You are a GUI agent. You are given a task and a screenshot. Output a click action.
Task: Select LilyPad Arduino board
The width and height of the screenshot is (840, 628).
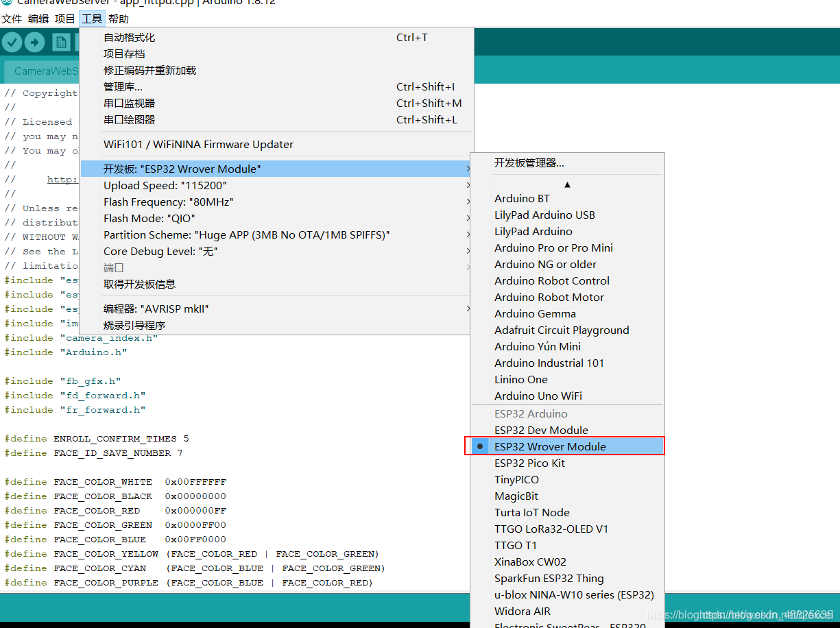(x=567, y=232)
